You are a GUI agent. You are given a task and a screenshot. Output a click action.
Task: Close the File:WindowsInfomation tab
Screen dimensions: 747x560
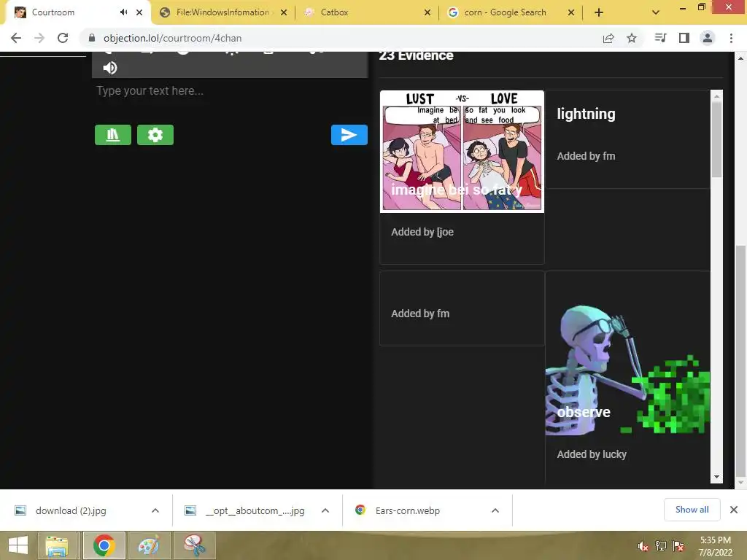click(x=284, y=12)
